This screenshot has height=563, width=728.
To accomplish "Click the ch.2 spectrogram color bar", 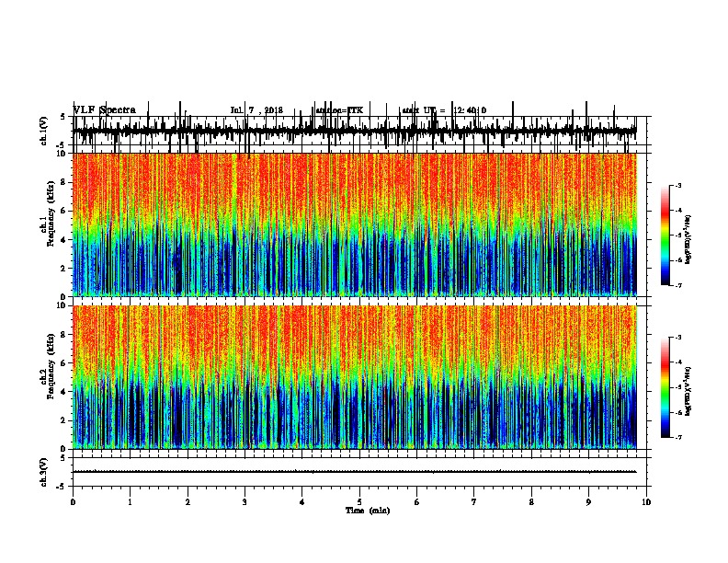I will (665, 387).
